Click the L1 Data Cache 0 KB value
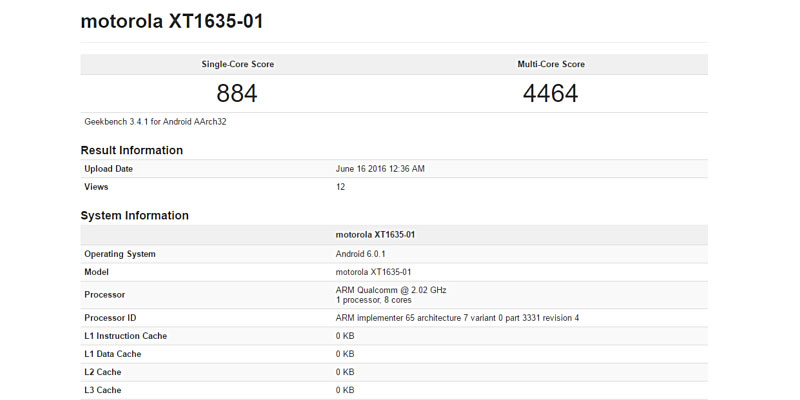This screenshot has width=800, height=400. [345, 354]
